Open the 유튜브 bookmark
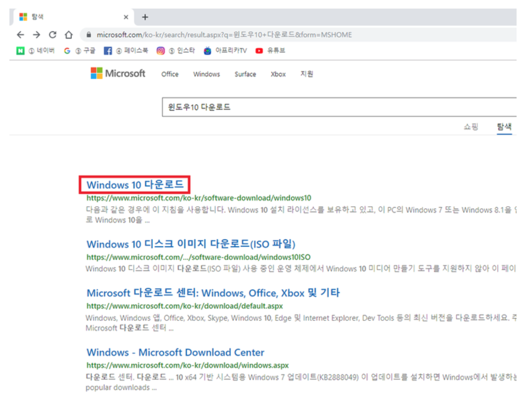The width and height of the screenshot is (532, 406). click(270, 51)
